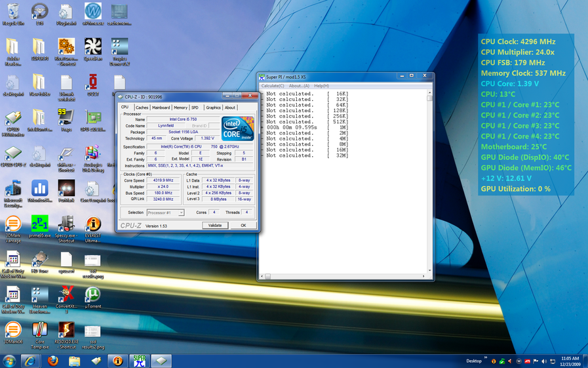Open the FurMark desktop shortcut

(x=66, y=192)
